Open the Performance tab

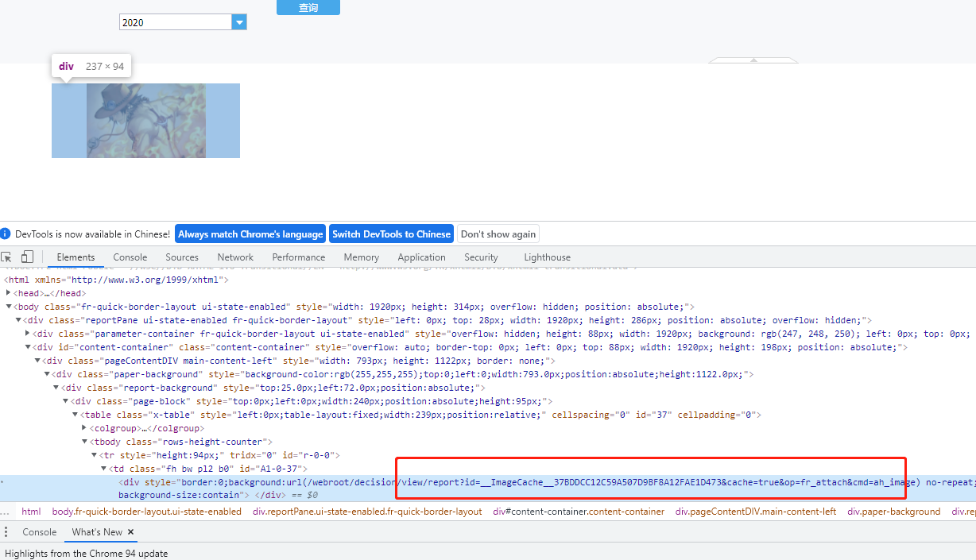point(299,257)
